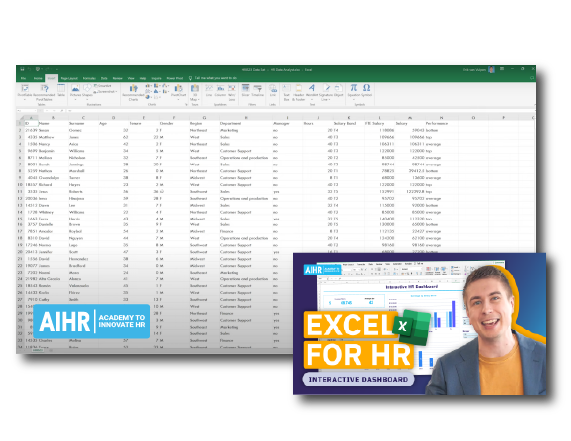Open the Formulas ribbon tab
Viewport: 571px width, 441px height.
coord(89,78)
